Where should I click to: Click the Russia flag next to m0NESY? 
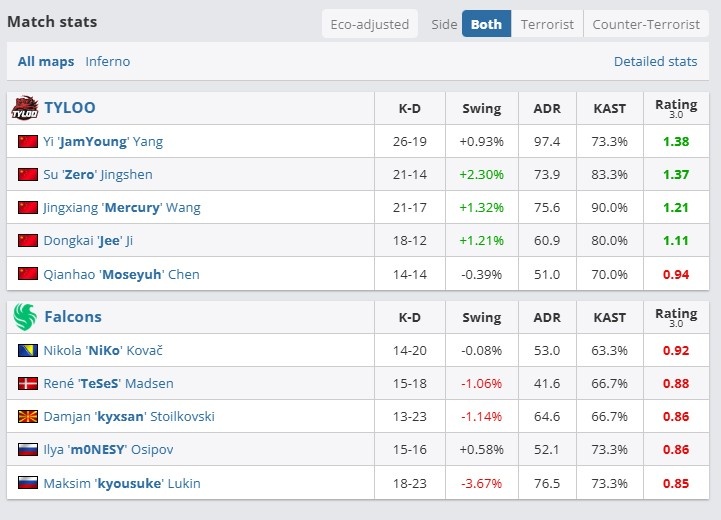pos(28,450)
